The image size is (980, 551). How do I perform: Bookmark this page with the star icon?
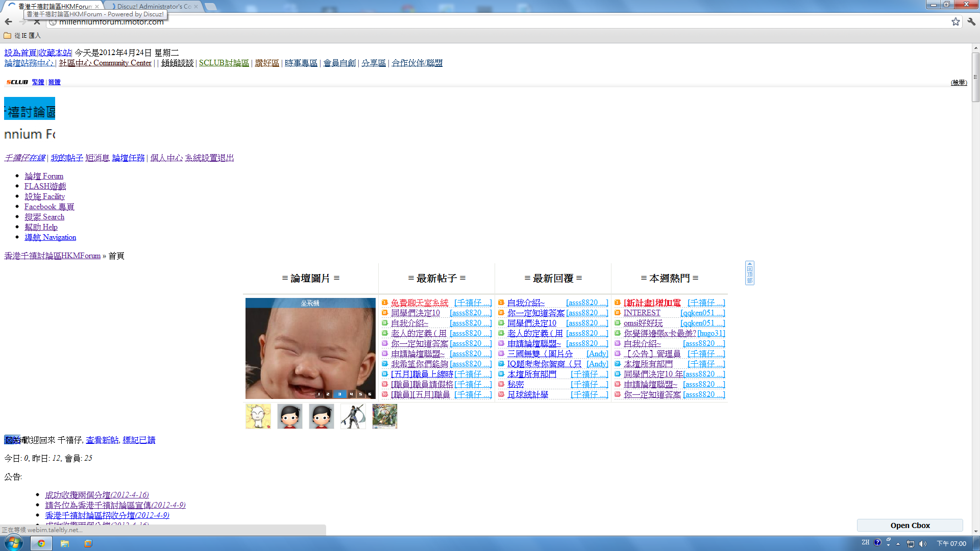[955, 21]
